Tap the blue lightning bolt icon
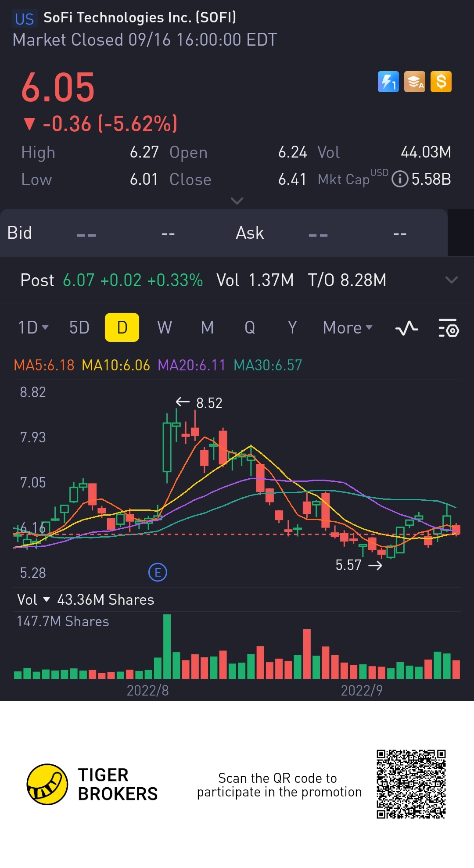 pyautogui.click(x=388, y=82)
